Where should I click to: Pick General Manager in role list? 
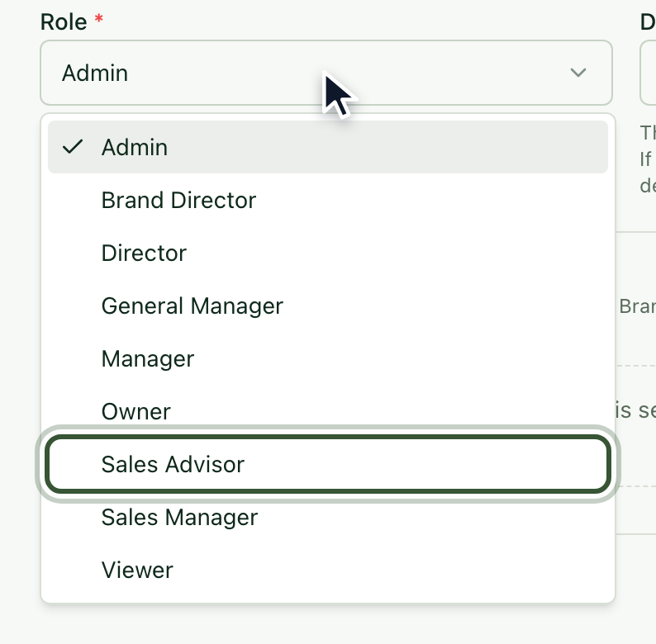pos(328,305)
